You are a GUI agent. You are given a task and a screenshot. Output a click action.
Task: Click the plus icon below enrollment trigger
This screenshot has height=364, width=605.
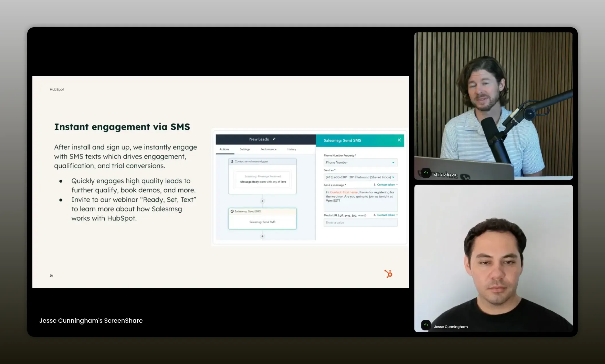262,201
